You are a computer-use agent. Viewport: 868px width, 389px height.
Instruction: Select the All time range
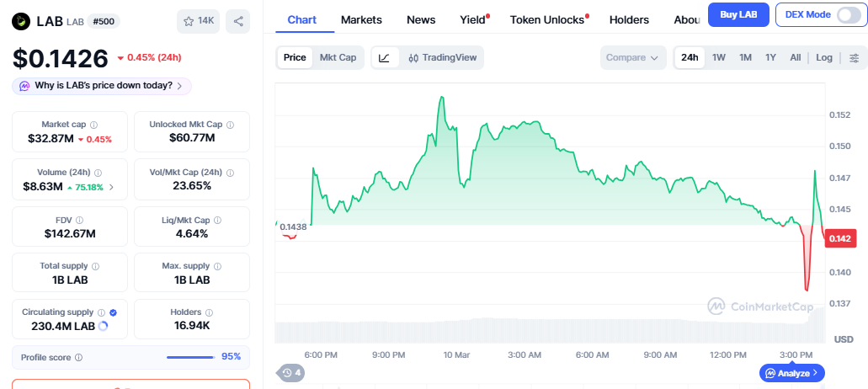click(796, 57)
